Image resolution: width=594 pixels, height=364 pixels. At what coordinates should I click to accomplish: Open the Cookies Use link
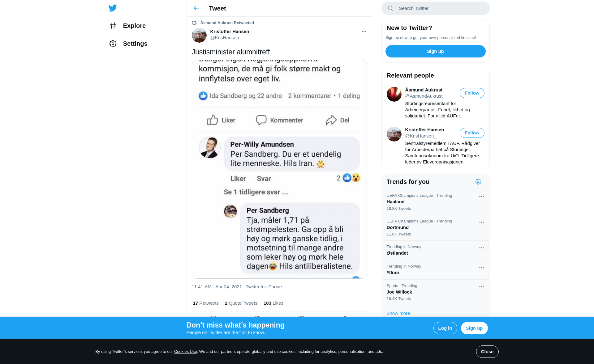[x=185, y=352]
